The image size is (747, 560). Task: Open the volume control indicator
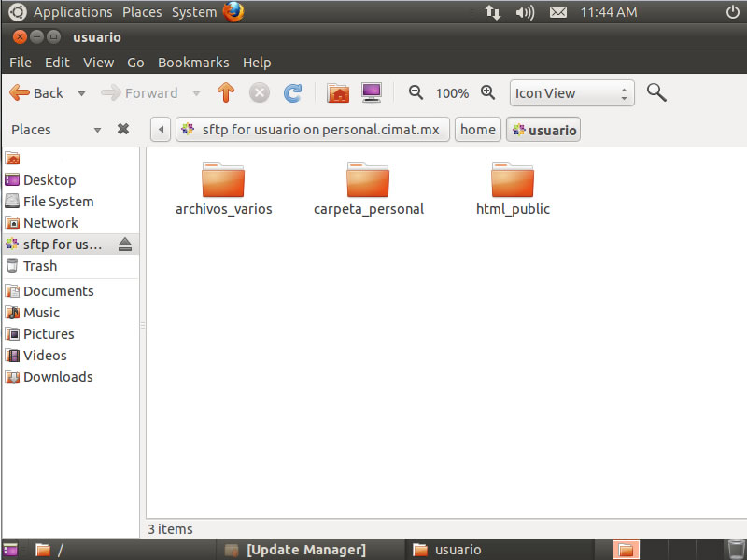525,12
